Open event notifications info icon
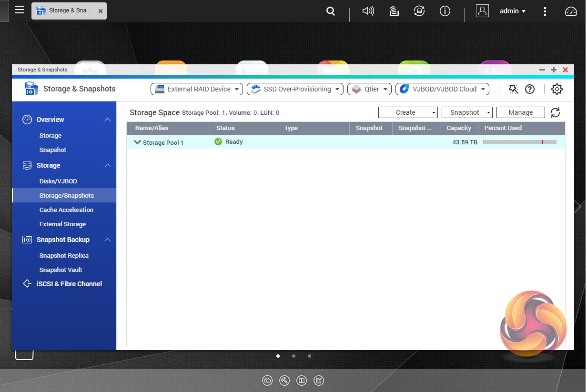The height and width of the screenshot is (392, 587). (445, 11)
